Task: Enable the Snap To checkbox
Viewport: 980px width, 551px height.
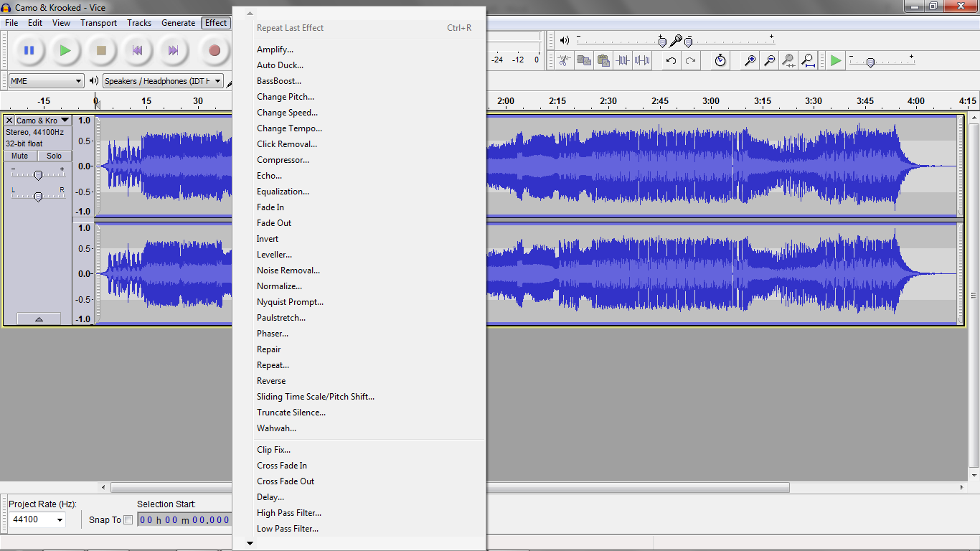Action: [x=130, y=519]
